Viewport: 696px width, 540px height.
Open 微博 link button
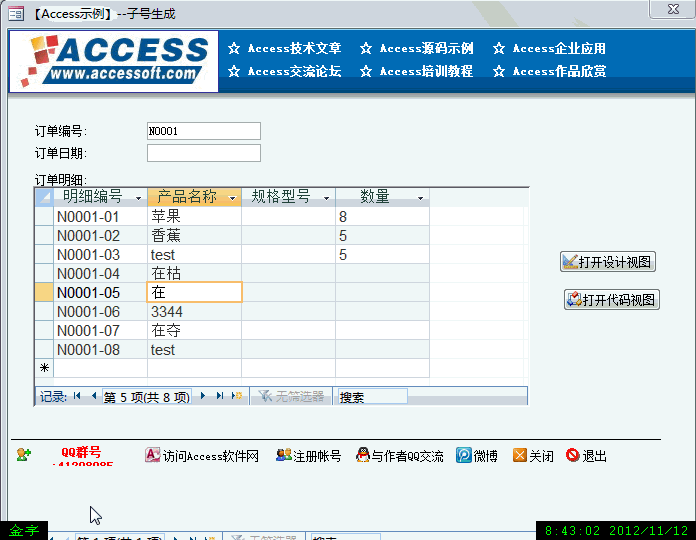point(477,456)
